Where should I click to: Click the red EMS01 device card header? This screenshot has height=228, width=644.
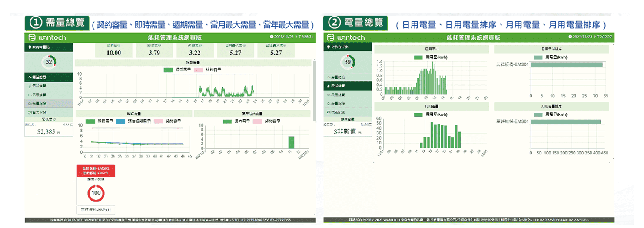click(96, 171)
